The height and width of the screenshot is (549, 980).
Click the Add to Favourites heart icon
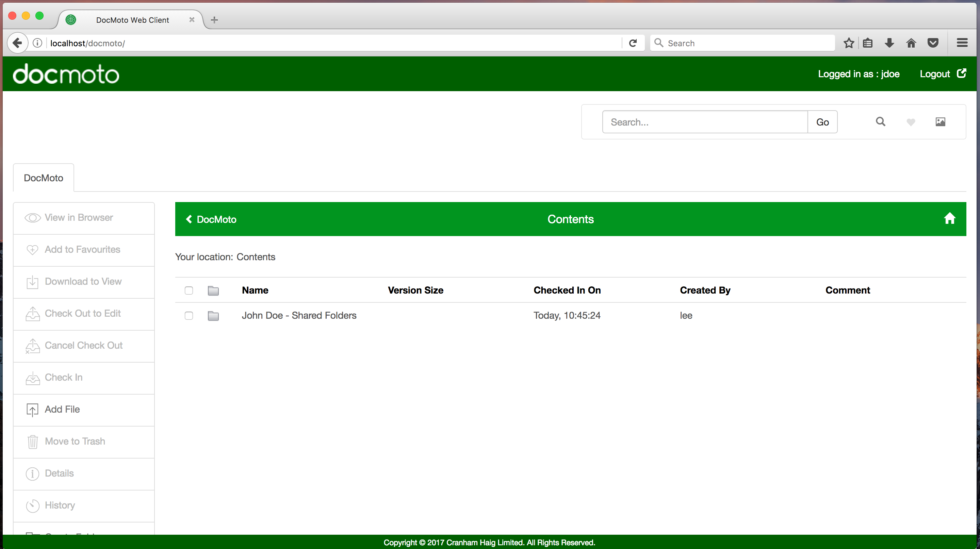pos(32,250)
